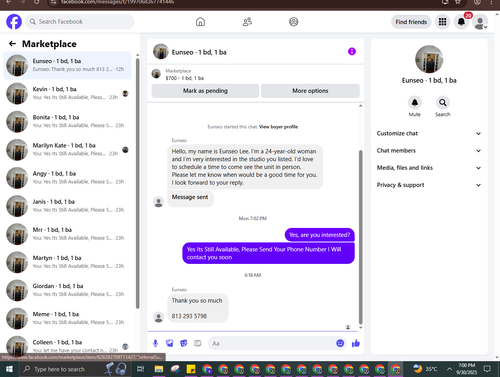This screenshot has height=377, width=500.
Task: Open the Giordan - 1 bd, 1 ba chat
Action: pyautogui.click(x=67, y=290)
